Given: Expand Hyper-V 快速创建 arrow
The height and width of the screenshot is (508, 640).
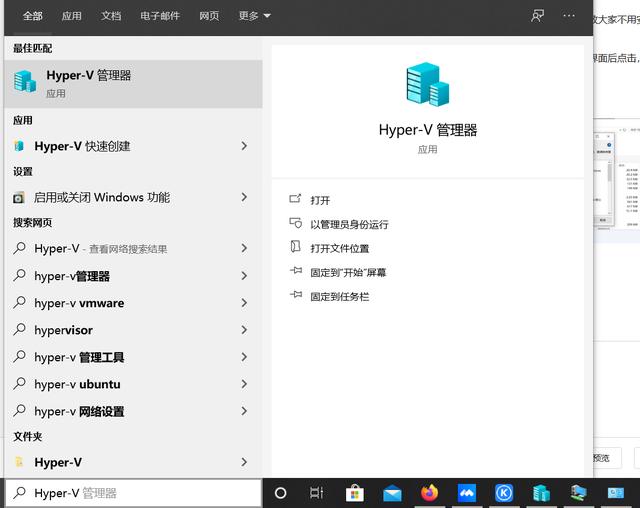Looking at the screenshot, I should click(x=244, y=146).
